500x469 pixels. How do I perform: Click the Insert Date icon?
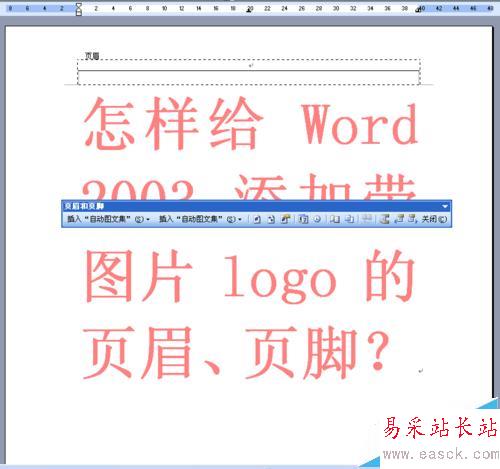point(303,219)
